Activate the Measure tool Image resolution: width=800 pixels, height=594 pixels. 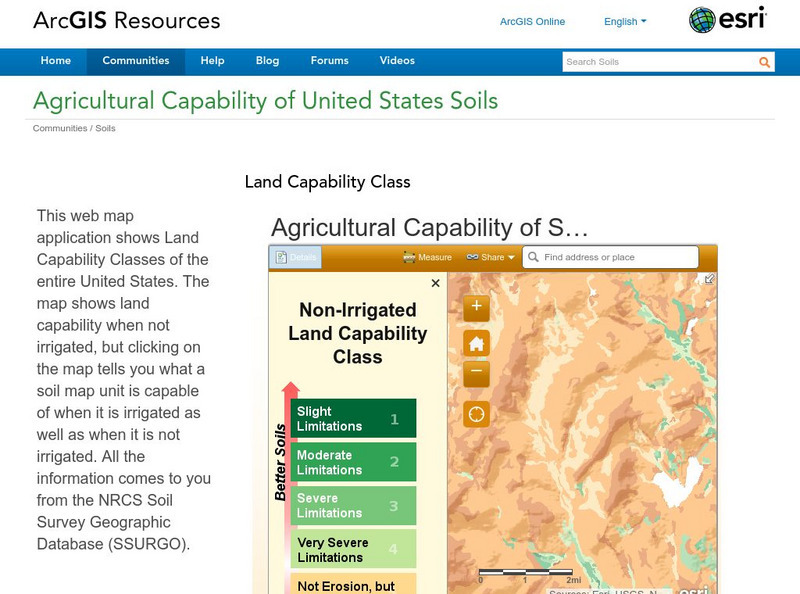point(428,257)
